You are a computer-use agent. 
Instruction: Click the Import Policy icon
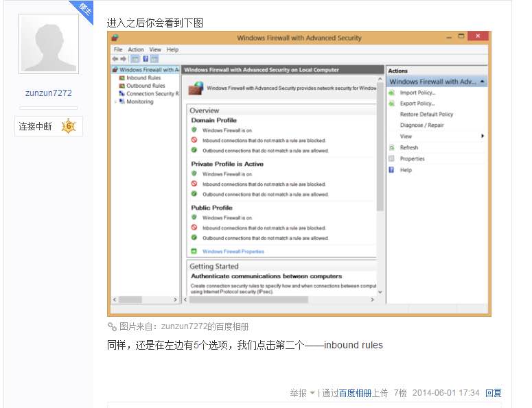pyautogui.click(x=391, y=93)
